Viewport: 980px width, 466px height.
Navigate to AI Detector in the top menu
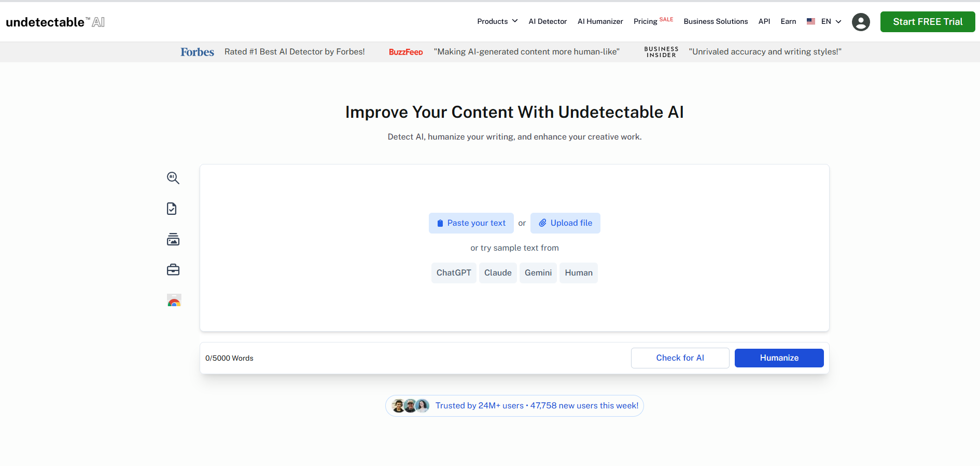548,21
